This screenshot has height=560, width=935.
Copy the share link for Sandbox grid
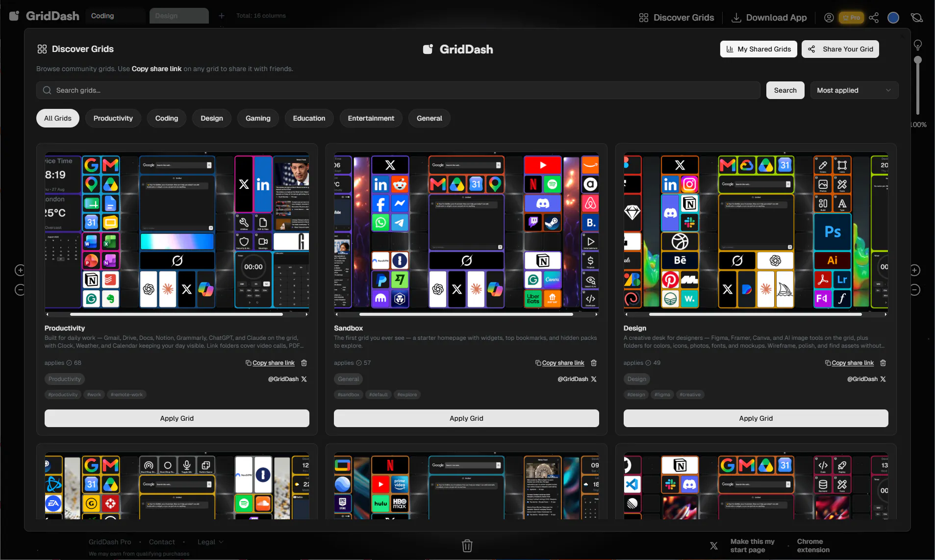[x=560, y=363]
